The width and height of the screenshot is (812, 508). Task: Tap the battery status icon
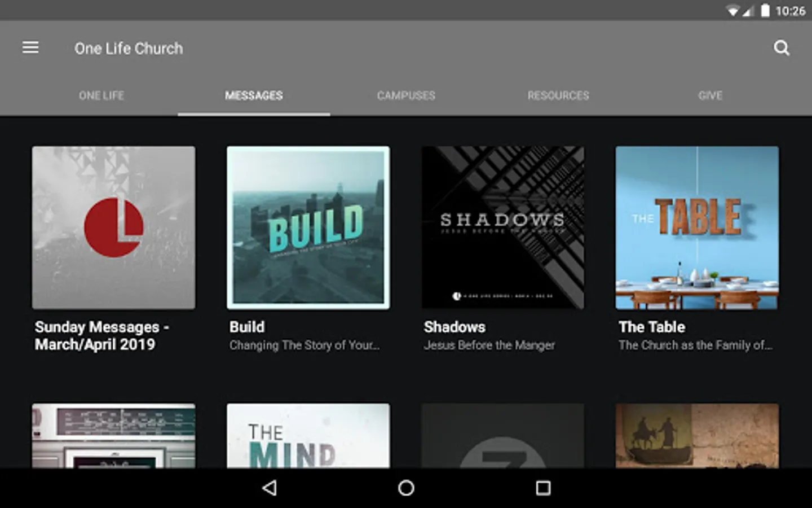point(765,11)
